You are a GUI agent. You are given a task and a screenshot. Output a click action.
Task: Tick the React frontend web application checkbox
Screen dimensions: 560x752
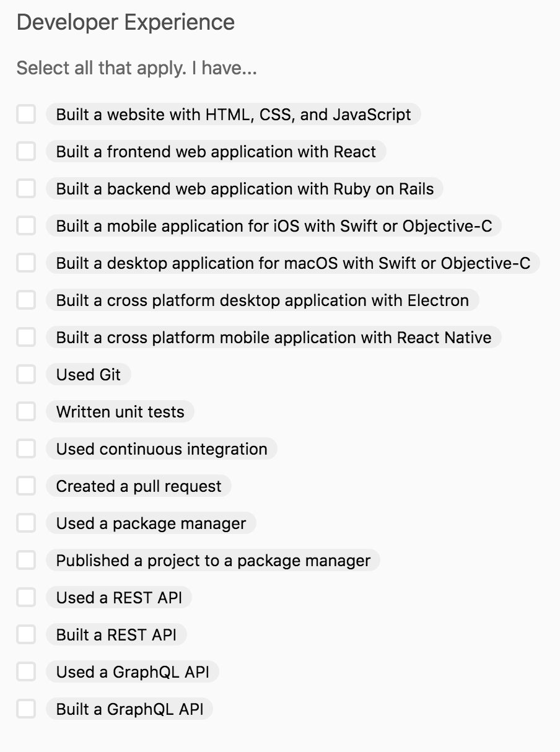click(26, 152)
